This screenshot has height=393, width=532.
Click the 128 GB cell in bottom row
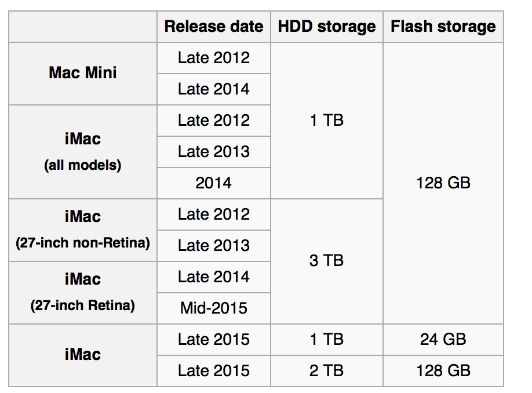(x=443, y=370)
